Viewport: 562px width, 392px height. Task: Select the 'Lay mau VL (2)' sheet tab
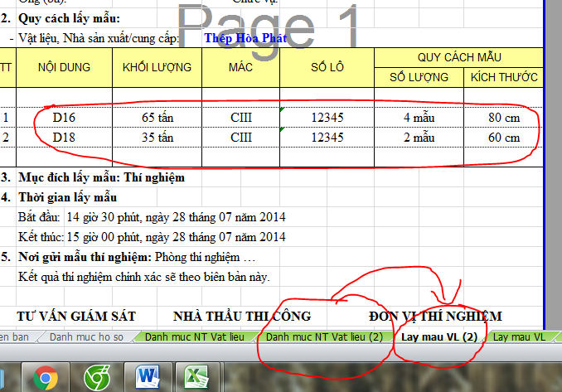tap(439, 337)
